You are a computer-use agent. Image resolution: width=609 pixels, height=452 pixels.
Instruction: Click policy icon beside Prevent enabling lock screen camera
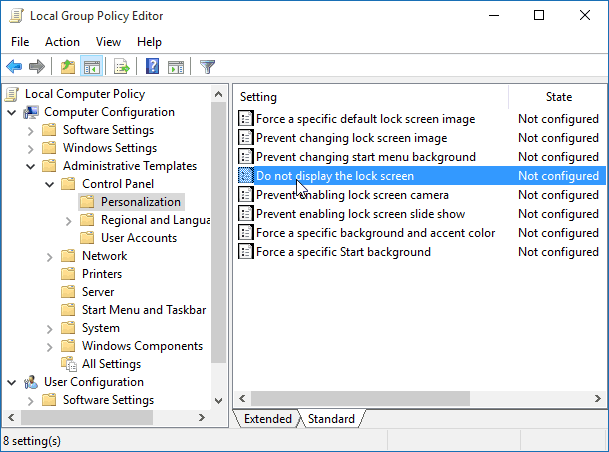(x=245, y=195)
